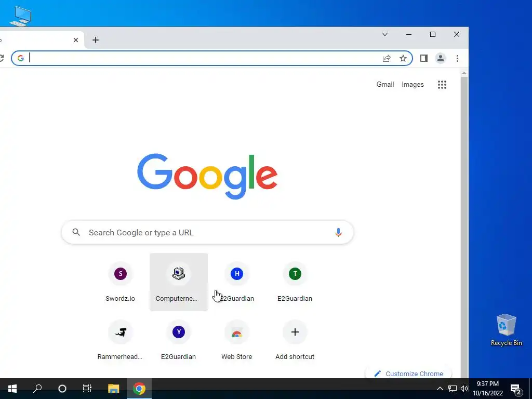
Task: Open the E2Guardian shortcut with Y icon
Action: pos(179,340)
